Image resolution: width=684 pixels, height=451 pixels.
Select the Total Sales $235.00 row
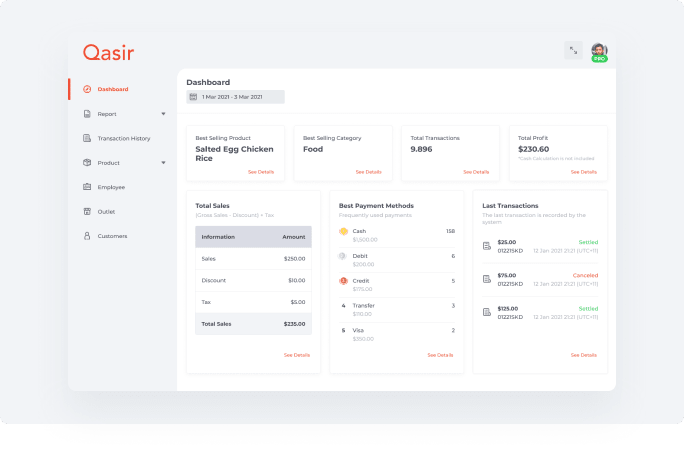(x=253, y=324)
